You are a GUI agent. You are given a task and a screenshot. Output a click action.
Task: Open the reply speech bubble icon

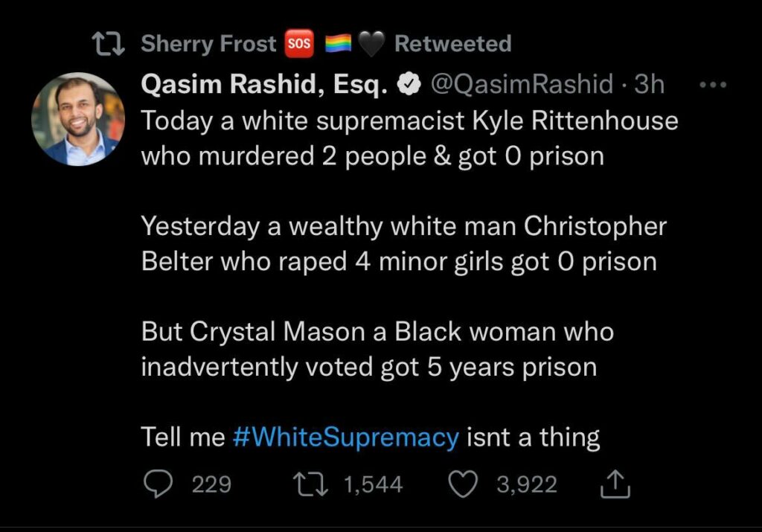[x=158, y=484]
